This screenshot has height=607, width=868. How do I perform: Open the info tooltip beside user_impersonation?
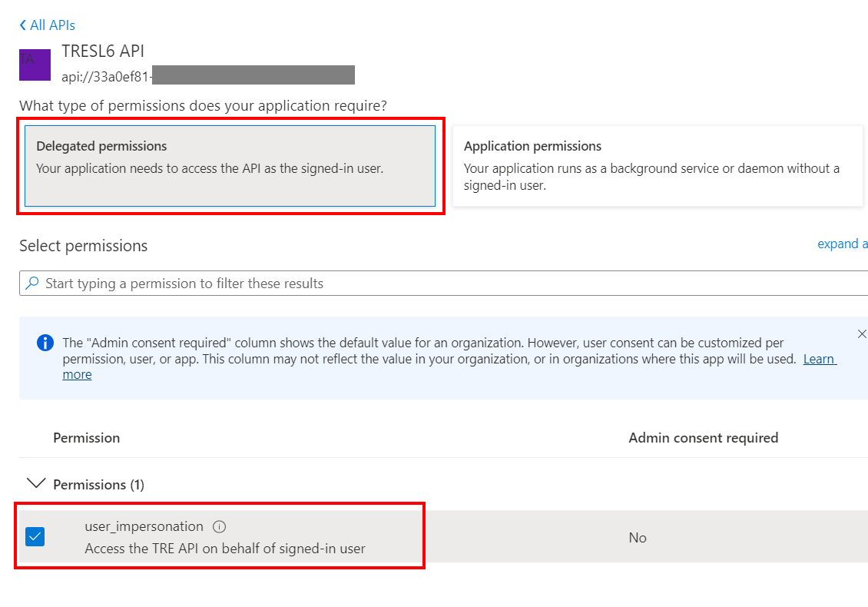click(219, 526)
